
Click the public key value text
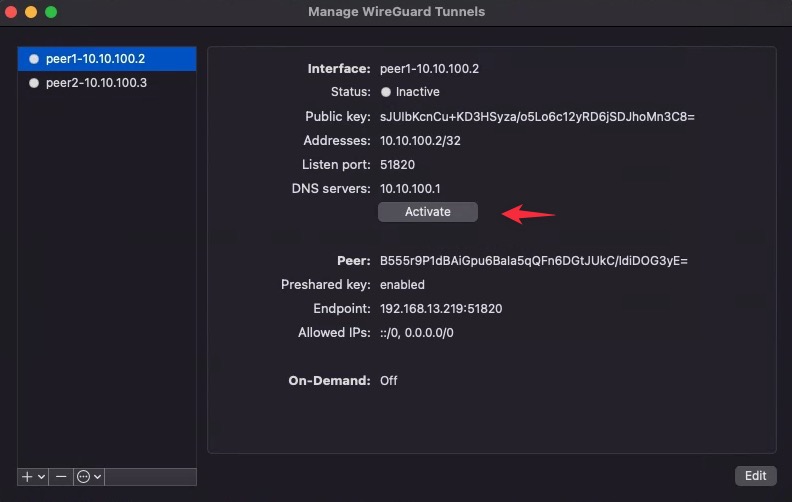[x=537, y=117]
